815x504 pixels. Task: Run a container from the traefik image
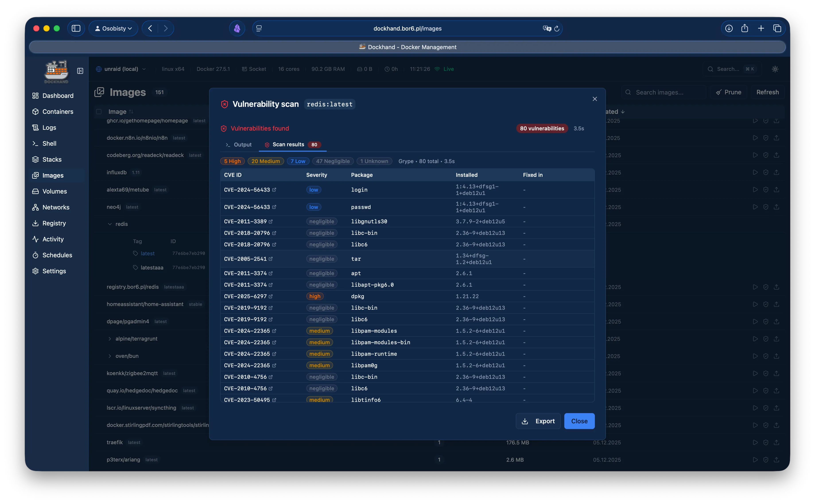point(755,442)
